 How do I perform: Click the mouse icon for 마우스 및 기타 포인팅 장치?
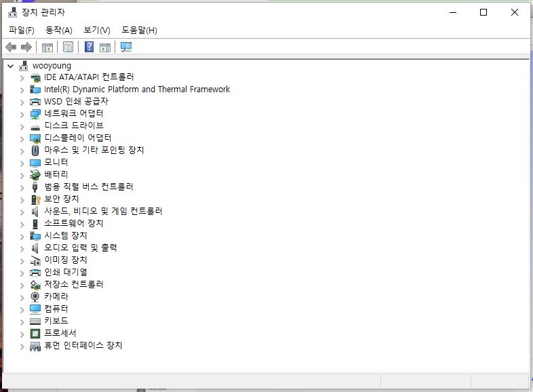35,151
